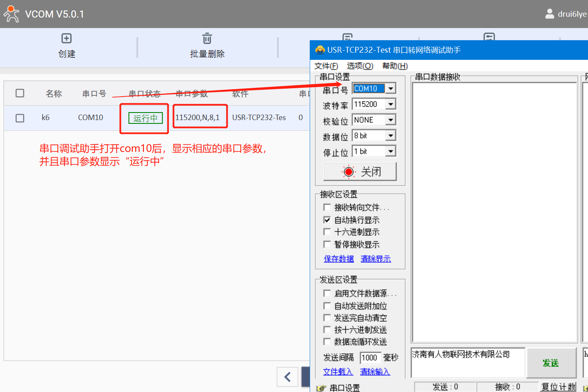Check the row checkbox for k6
The width and height of the screenshot is (588, 392).
[x=20, y=118]
